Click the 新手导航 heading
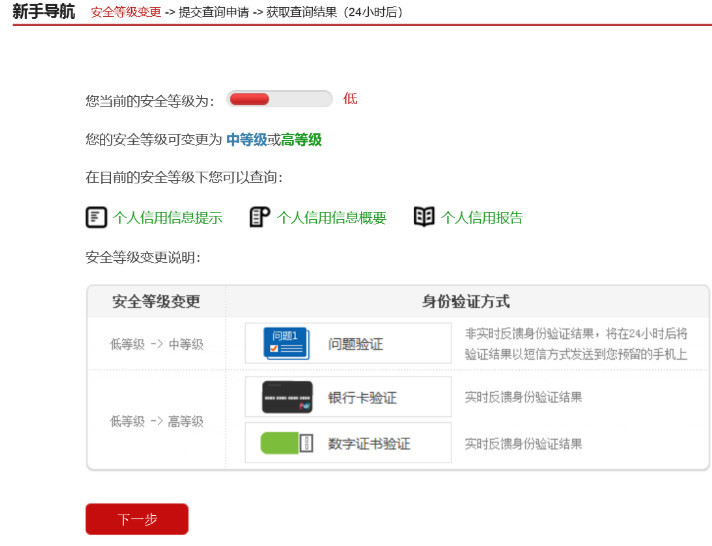Viewport: 712px width, 546px height. click(44, 11)
